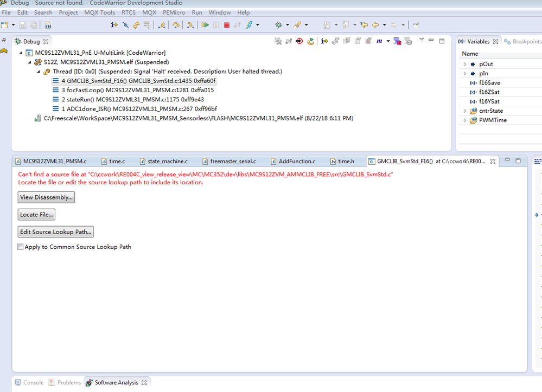542x392 pixels.
Task: Collapse the Thread [ID: 0x0] node
Action: click(39, 72)
